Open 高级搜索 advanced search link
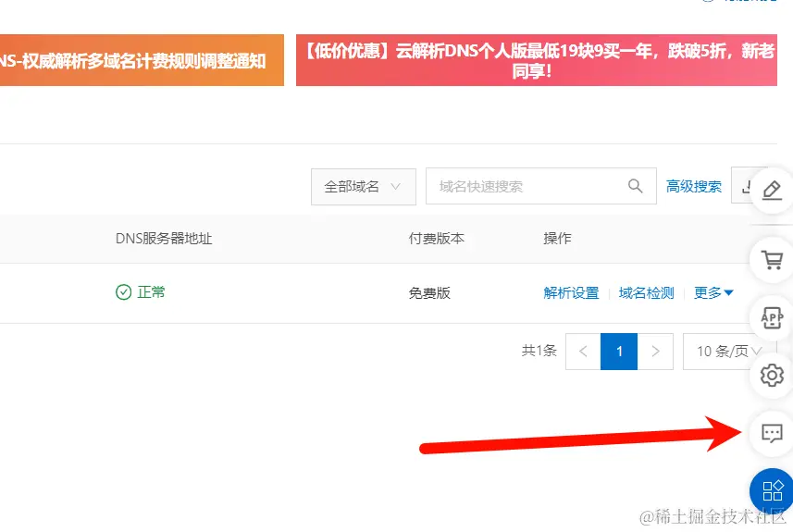This screenshot has width=793, height=532. [693, 186]
